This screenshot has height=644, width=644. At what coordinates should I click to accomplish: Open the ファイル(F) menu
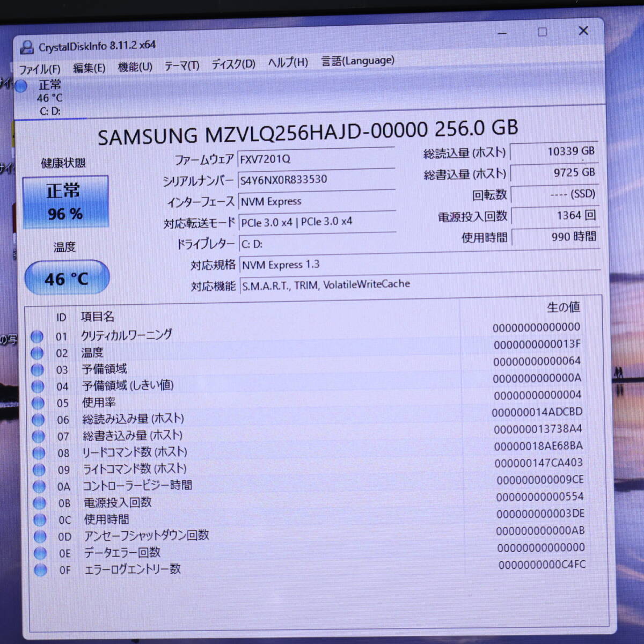tap(40, 69)
